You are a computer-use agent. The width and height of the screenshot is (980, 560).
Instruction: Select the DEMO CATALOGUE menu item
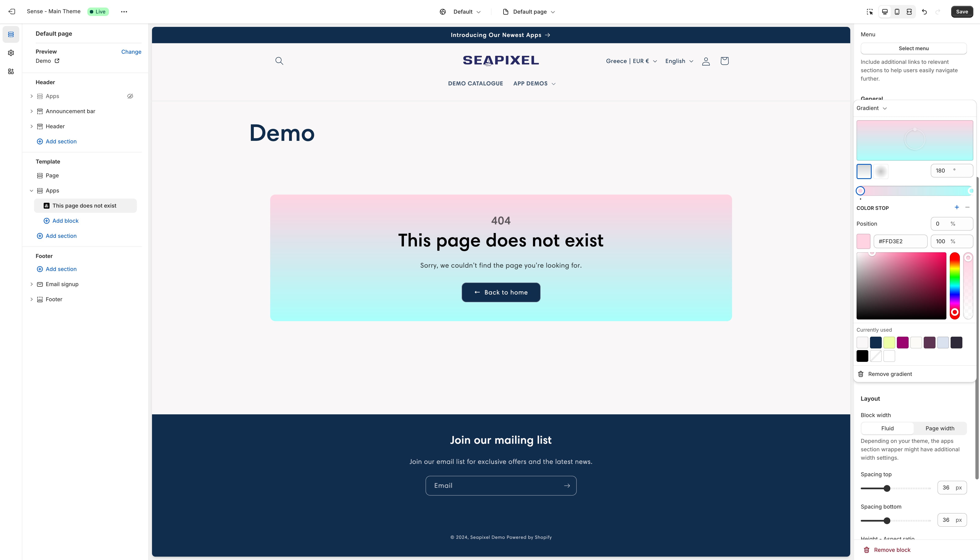[x=476, y=84]
